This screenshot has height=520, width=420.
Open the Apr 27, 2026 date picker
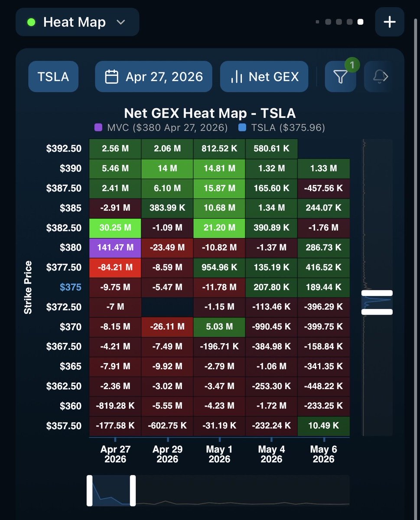pos(154,77)
